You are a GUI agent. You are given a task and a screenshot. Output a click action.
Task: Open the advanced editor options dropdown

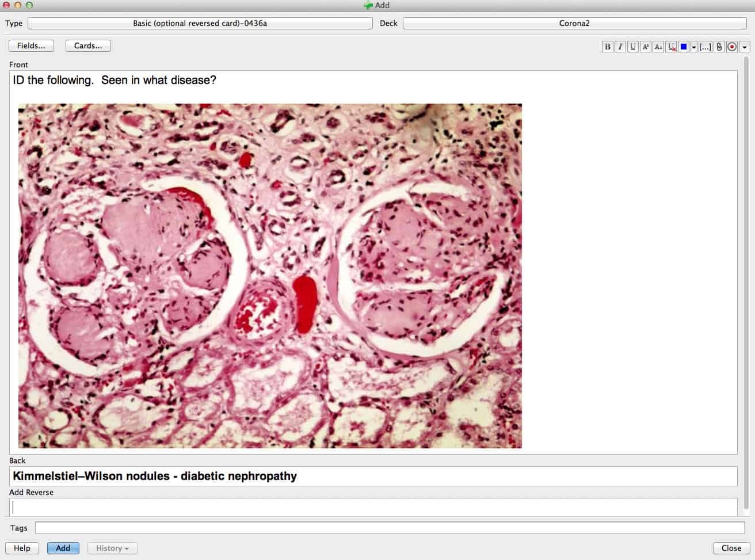(x=744, y=47)
